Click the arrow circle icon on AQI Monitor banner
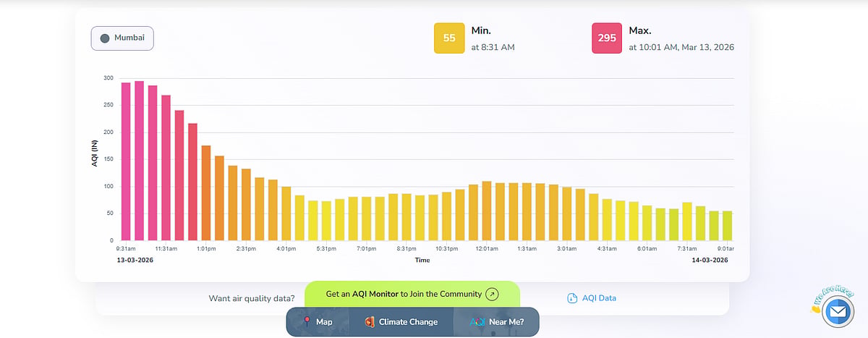Image resolution: width=868 pixels, height=338 pixels. click(492, 294)
